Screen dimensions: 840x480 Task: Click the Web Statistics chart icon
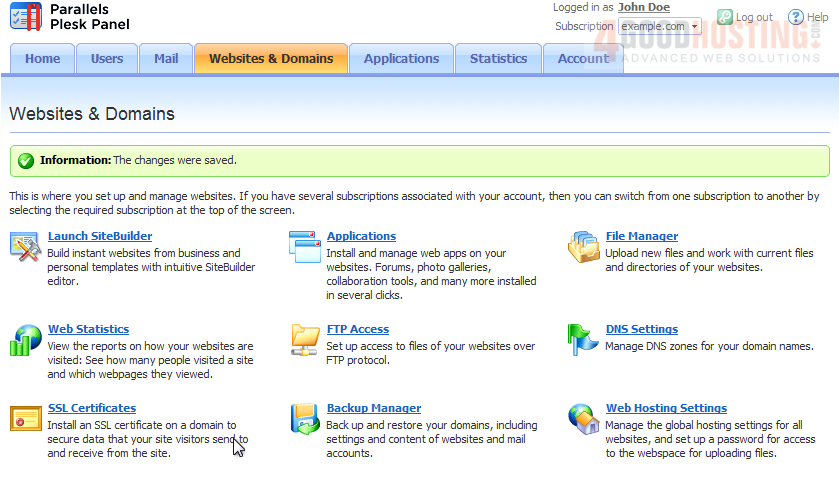(24, 339)
